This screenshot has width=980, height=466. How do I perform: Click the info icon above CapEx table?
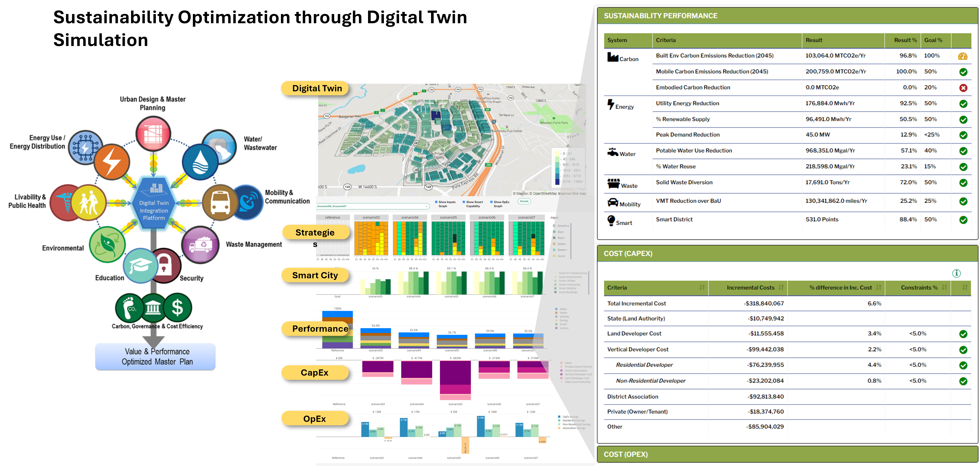click(956, 273)
